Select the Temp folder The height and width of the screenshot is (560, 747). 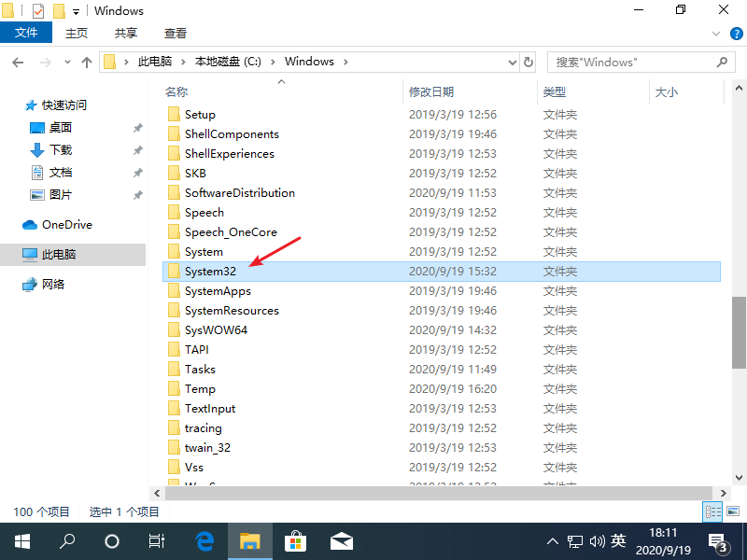(x=200, y=389)
